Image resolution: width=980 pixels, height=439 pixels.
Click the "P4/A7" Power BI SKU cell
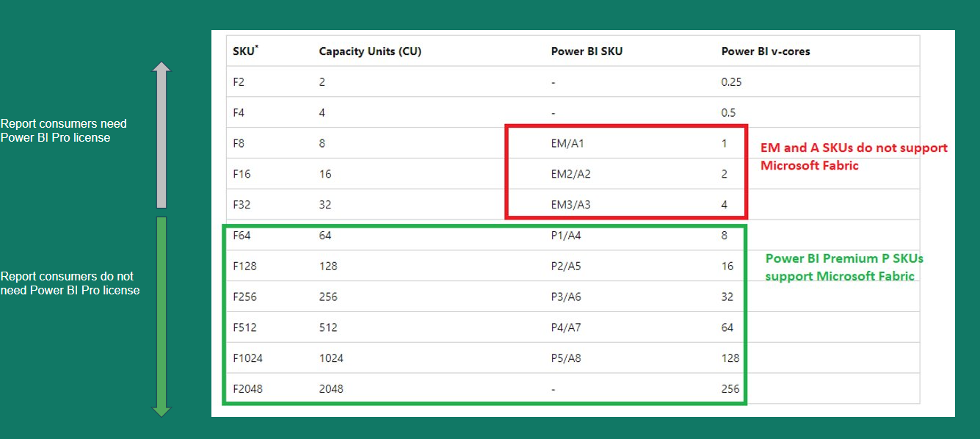pos(565,327)
